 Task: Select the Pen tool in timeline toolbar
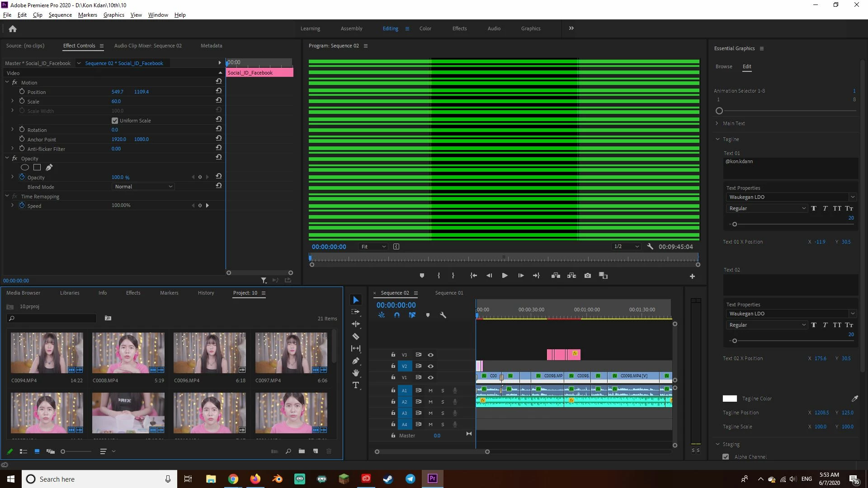[x=356, y=361]
